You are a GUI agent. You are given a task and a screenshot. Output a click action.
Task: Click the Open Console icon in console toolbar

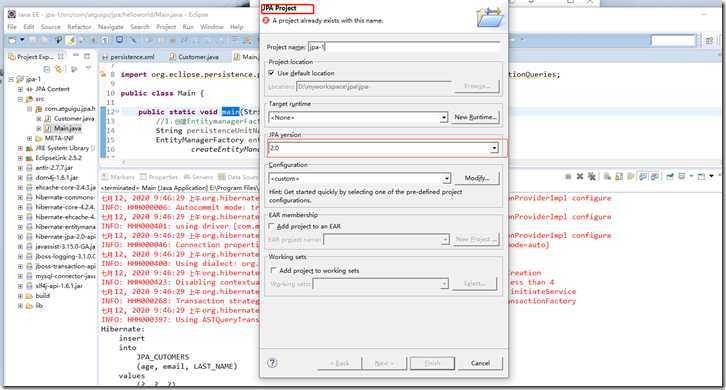702,176
